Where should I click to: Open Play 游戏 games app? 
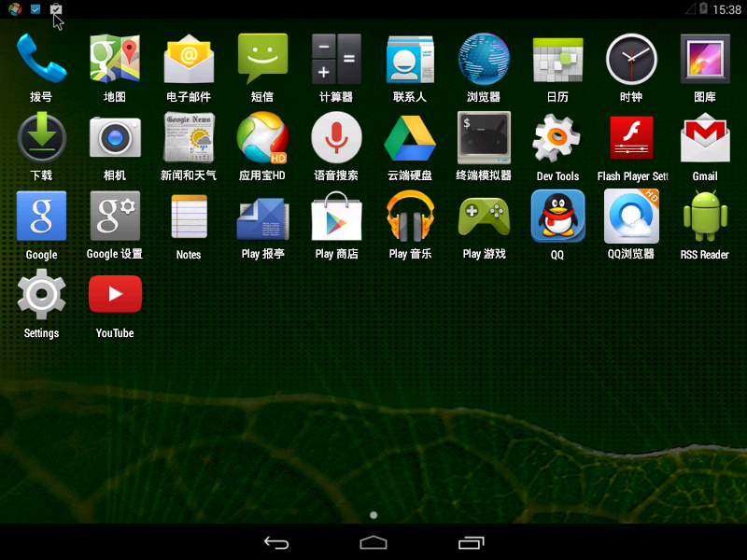click(484, 217)
